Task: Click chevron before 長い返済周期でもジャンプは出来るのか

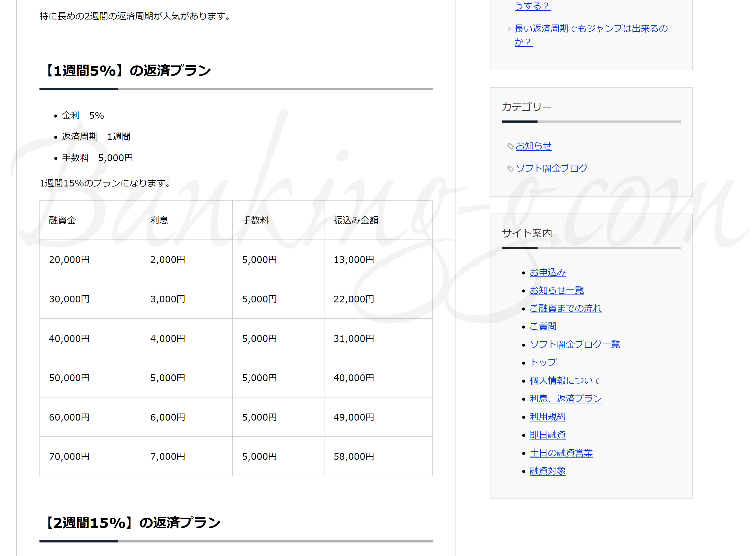Action: click(509, 29)
